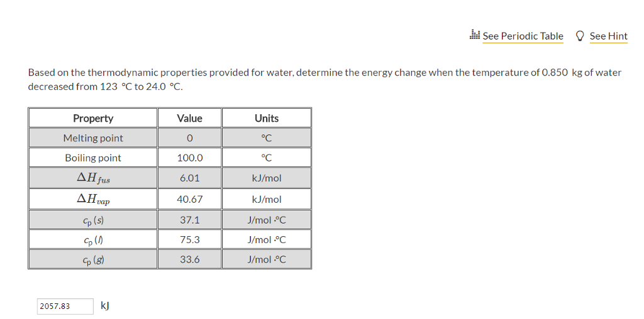Select the Value column header
This screenshot has height=319, width=644.
point(189,118)
